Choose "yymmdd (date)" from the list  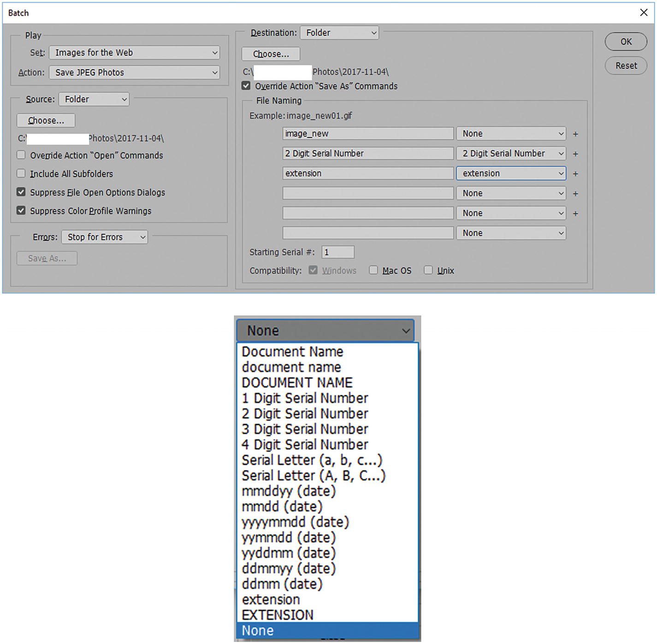click(327, 538)
